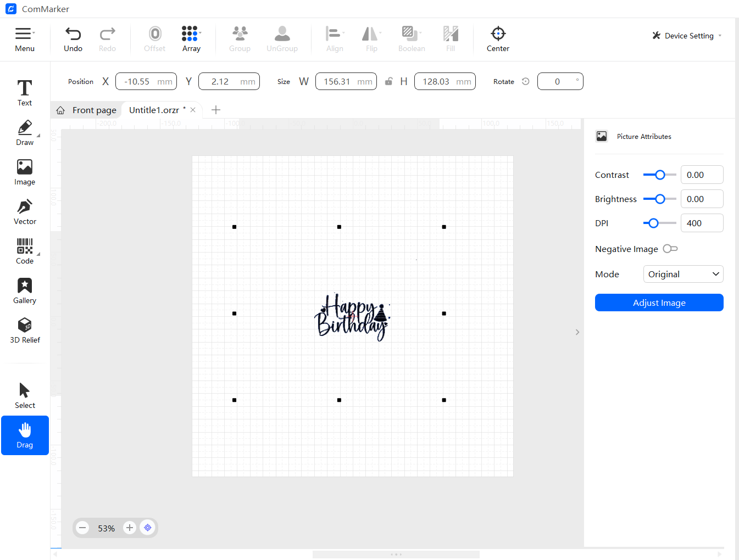Click the size lock icon
This screenshot has width=739, height=560.
389,81
